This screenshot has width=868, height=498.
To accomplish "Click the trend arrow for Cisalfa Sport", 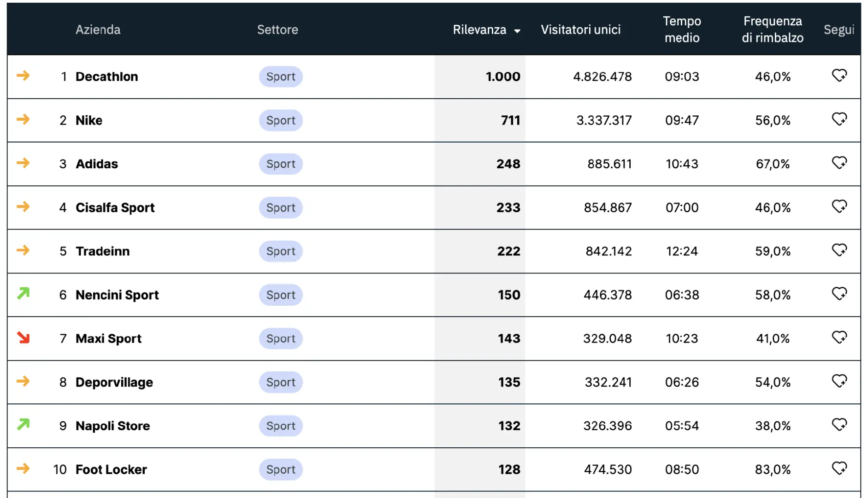I will click(x=23, y=206).
